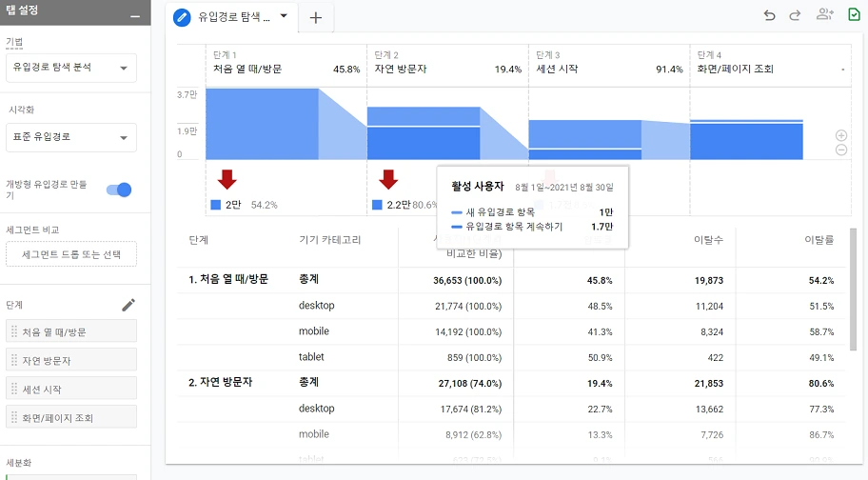Click the value 36,653 (100.0%)
Image resolution: width=868 pixels, height=480 pixels.
pyautogui.click(x=467, y=281)
